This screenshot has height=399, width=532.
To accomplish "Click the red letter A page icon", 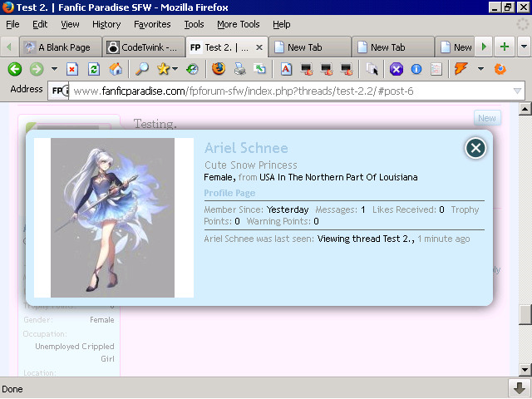I will 286,69.
